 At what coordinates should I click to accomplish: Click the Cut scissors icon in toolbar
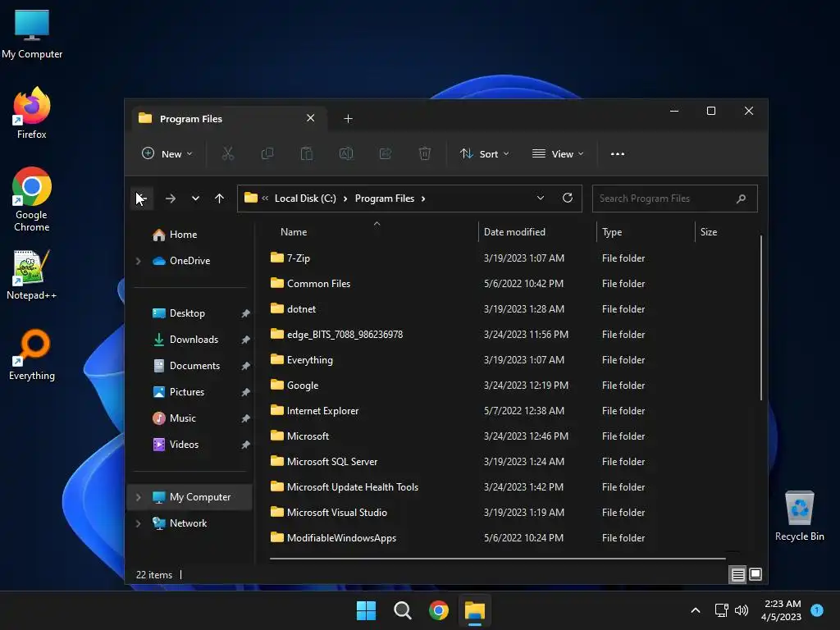click(228, 153)
